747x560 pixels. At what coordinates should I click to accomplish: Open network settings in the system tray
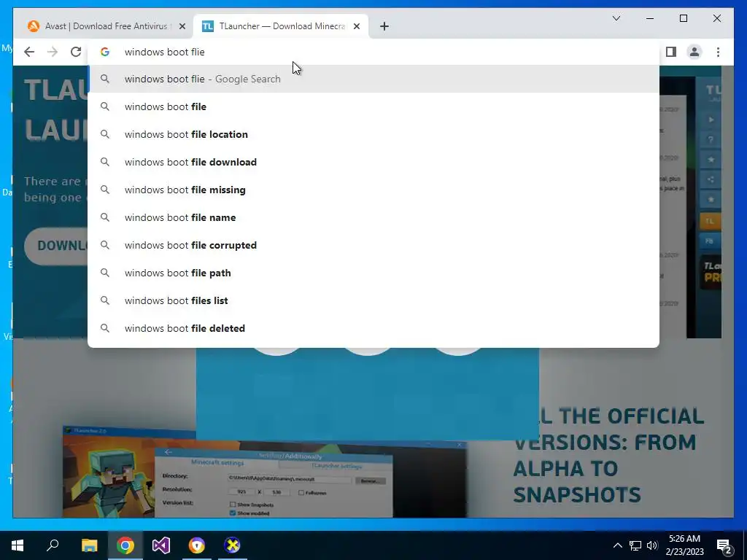pos(635,545)
